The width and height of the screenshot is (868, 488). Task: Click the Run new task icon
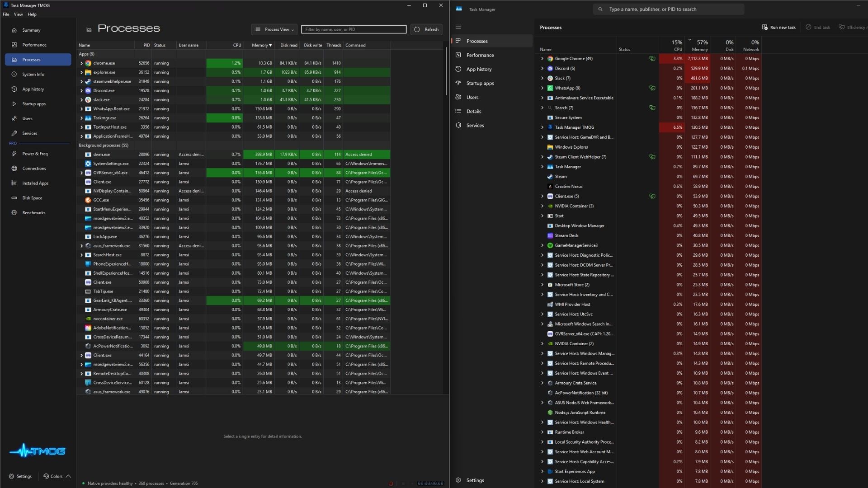764,27
